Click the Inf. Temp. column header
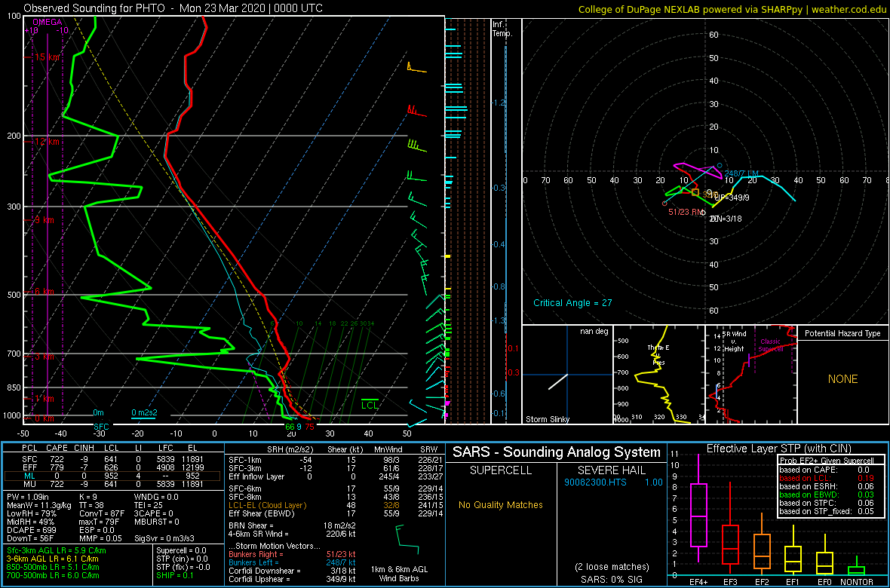 pos(502,29)
